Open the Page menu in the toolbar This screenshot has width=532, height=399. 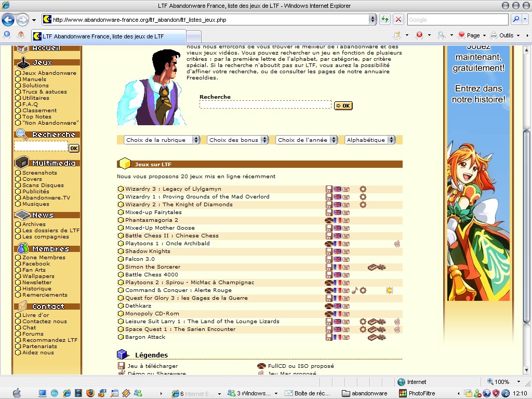472,35
